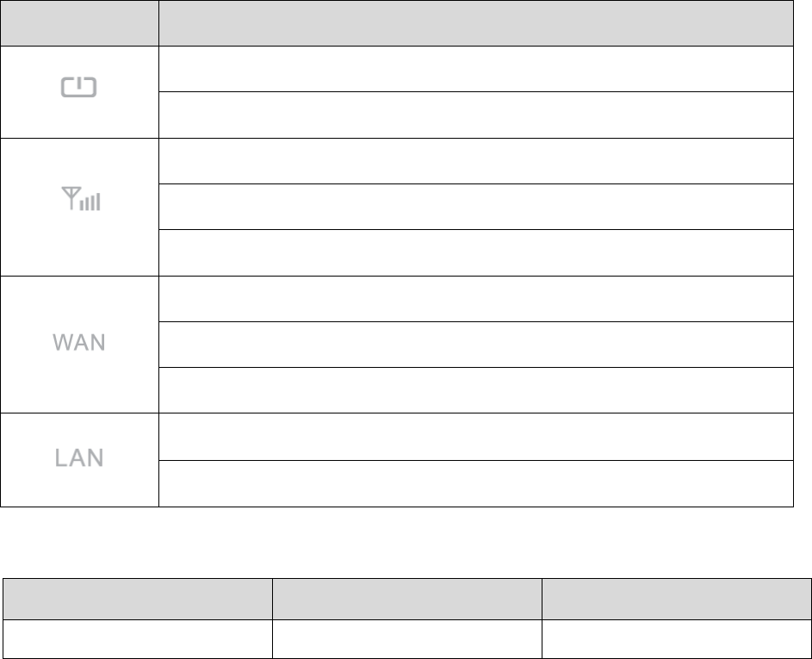Select the middle gray header cell of the bottom table
The width and height of the screenshot is (812, 659).
[406, 599]
